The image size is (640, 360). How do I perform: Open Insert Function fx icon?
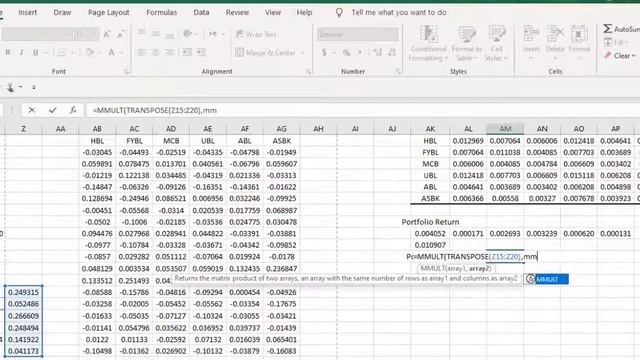point(73,110)
